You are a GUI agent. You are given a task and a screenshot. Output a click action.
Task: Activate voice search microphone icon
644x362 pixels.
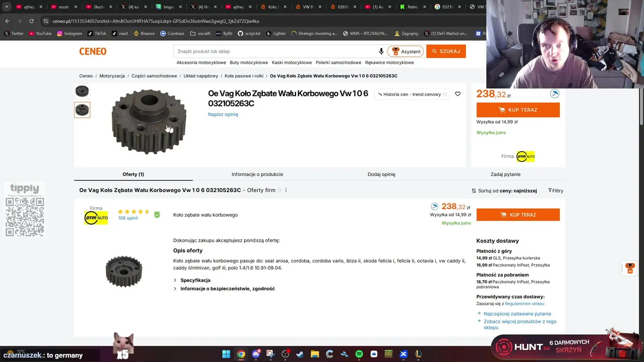[x=381, y=51]
